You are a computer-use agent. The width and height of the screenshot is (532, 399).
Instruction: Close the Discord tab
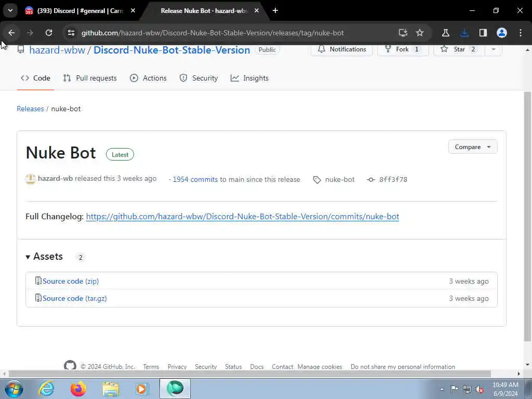click(x=133, y=10)
